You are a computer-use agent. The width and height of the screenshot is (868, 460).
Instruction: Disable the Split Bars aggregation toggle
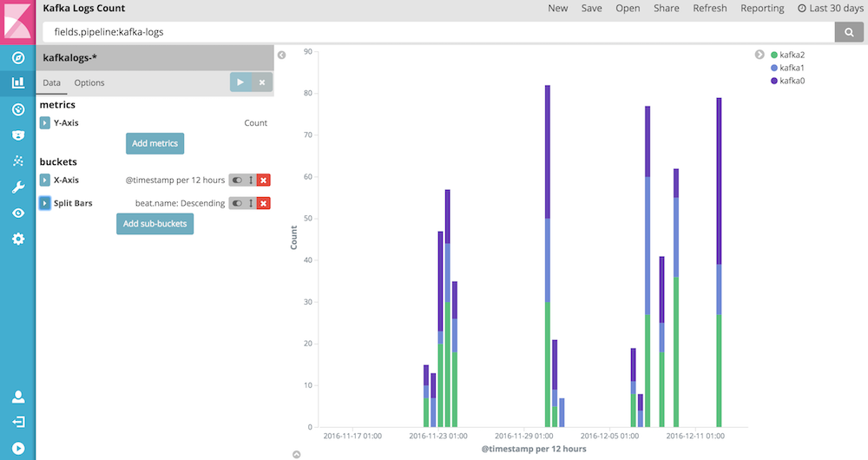click(x=238, y=203)
